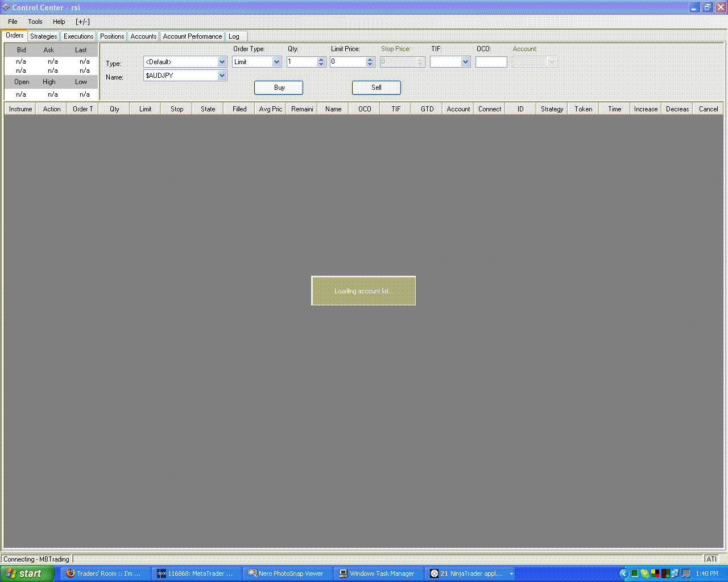Click the Token column header
Screen dimensions: 728x582
click(x=583, y=109)
